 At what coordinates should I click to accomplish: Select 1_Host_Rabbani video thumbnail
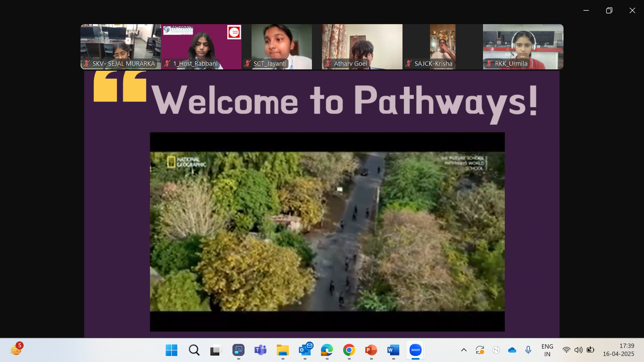[x=201, y=47]
